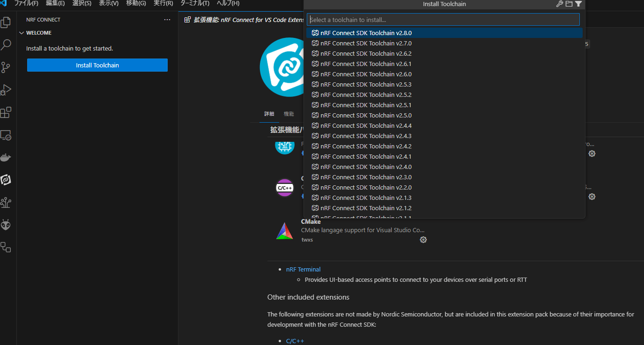Click the CMake triangle extension logo
Screen dimensions: 644x345
click(285, 231)
